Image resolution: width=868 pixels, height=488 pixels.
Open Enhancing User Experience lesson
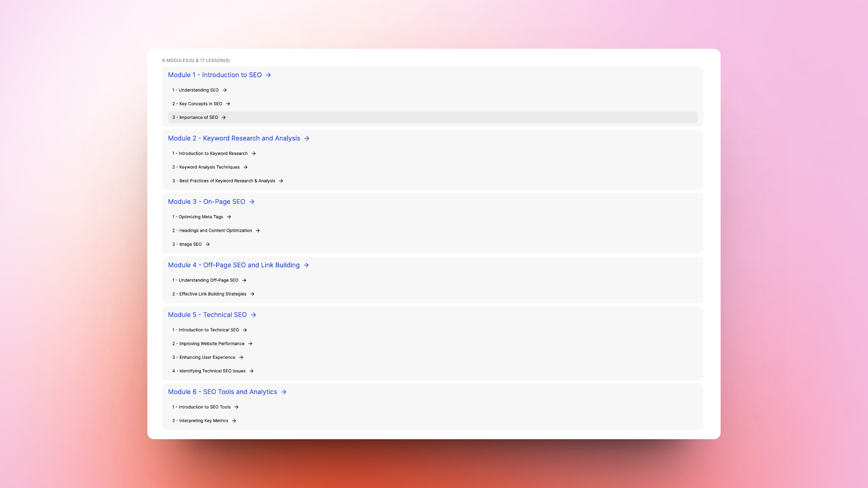click(203, 357)
